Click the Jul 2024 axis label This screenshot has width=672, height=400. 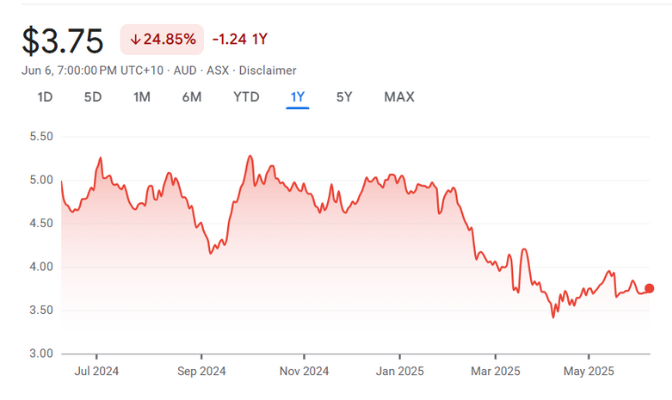pyautogui.click(x=97, y=372)
